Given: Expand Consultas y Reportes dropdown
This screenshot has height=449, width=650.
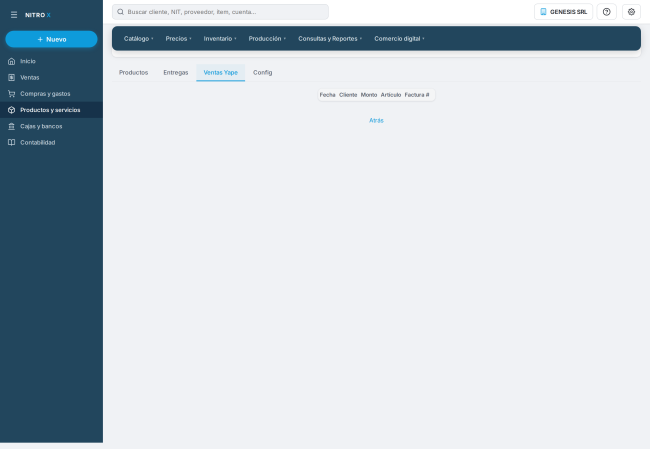Looking at the screenshot, I should click(x=330, y=39).
